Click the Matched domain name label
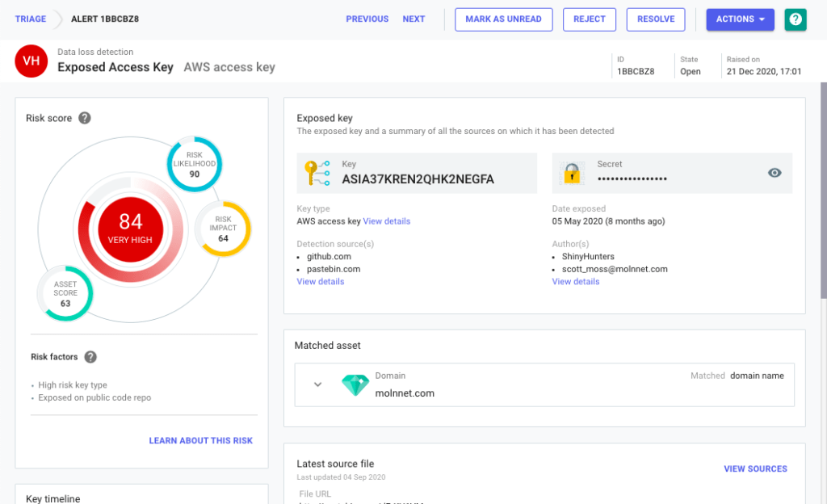Viewport: 827px width, 504px height. [737, 376]
